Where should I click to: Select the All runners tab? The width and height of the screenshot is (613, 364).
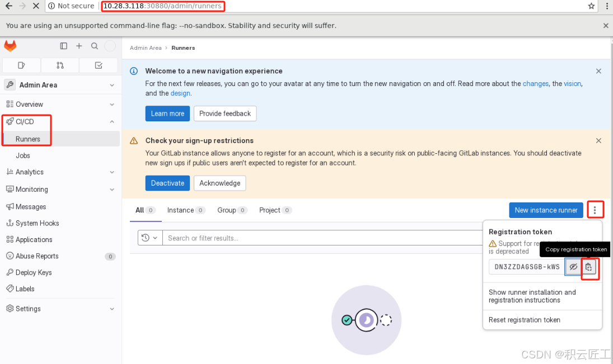point(146,210)
